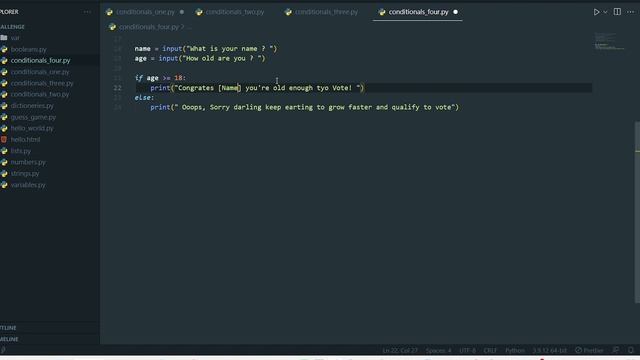This screenshot has width=640, height=360.
Task: Select language mode Python in status bar
Action: [515, 351]
